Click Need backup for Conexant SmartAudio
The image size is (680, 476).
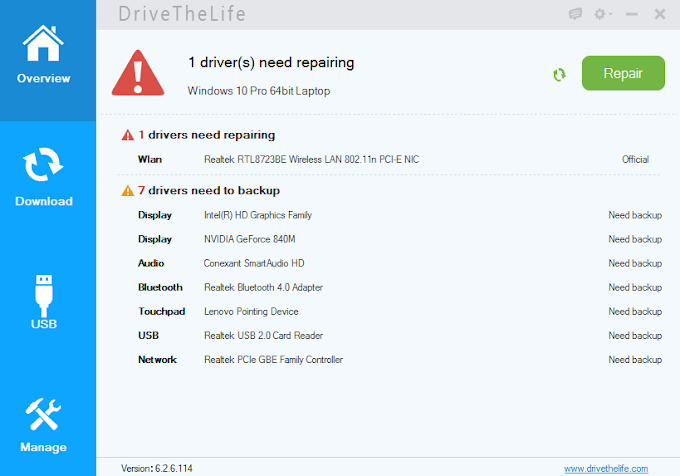tap(635, 263)
